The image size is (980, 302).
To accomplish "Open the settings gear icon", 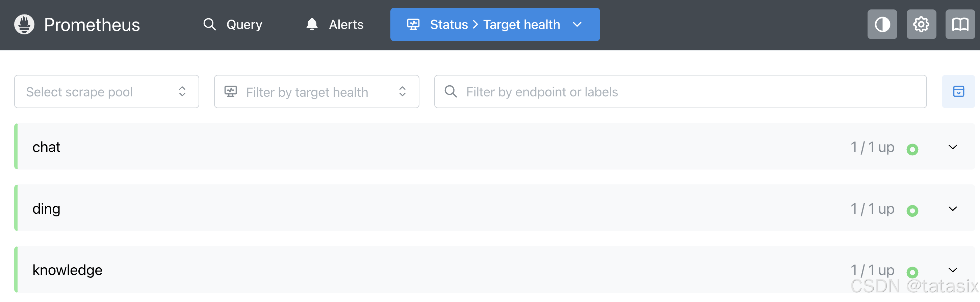I will pyautogui.click(x=921, y=24).
